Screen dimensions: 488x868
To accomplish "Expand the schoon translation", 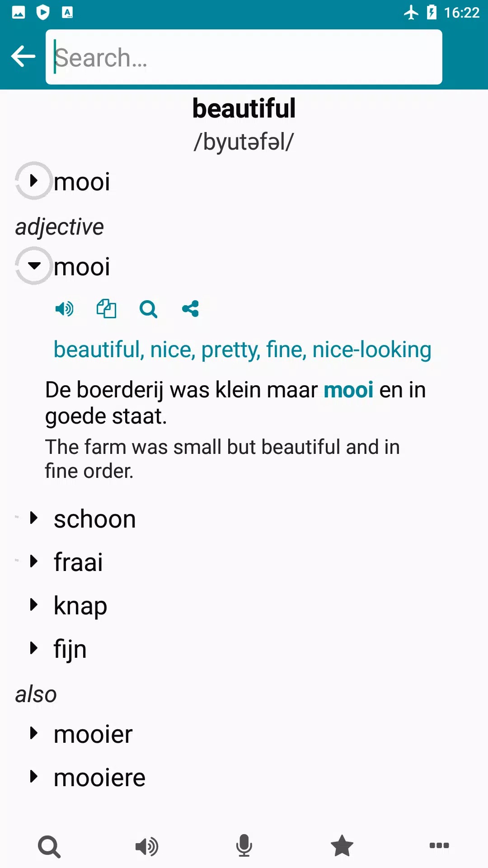I will [34, 518].
